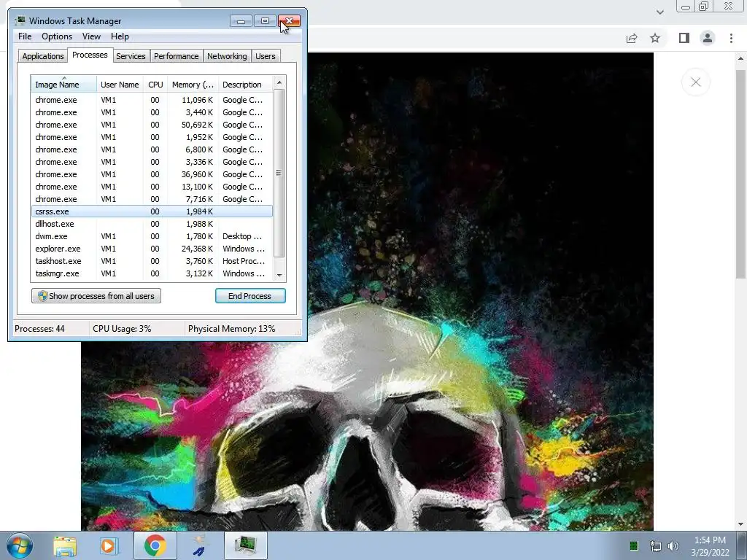Sort by User Name column
The image size is (747, 560).
(120, 85)
